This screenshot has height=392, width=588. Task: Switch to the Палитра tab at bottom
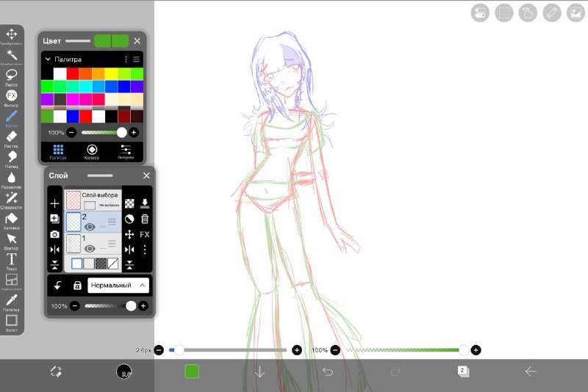click(58, 152)
